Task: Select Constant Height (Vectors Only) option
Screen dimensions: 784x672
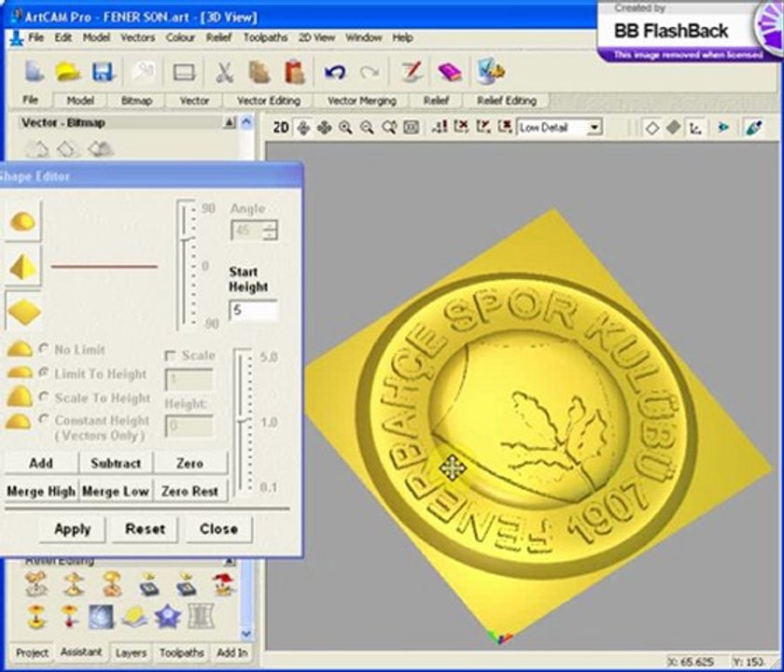Action: coord(44,419)
